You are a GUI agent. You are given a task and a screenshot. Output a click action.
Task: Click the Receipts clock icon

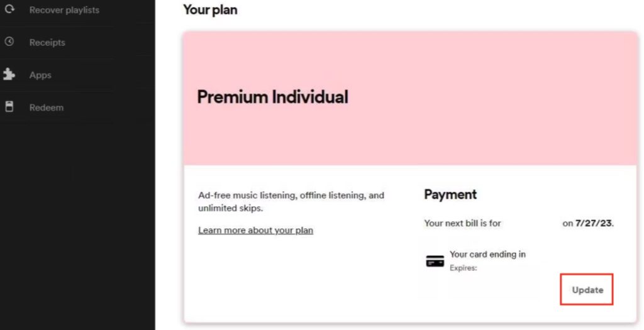click(9, 42)
